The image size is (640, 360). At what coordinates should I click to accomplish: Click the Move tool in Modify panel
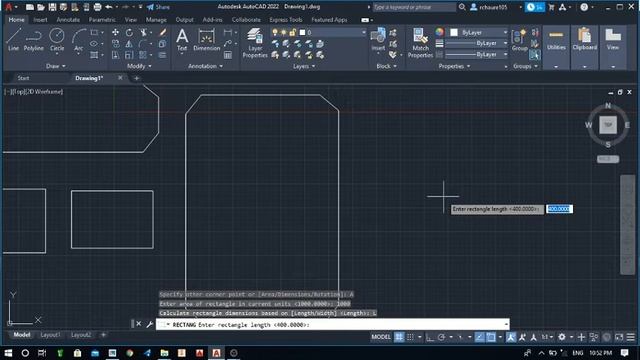116,32
